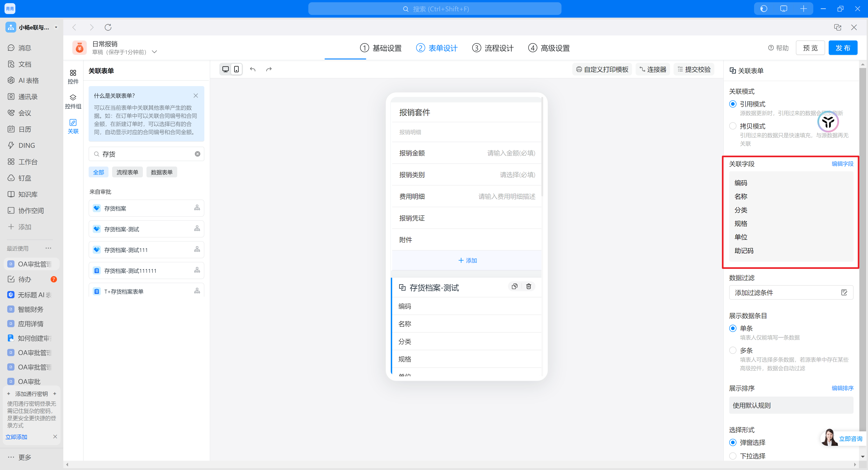This screenshot has height=470, width=868.
Task: Switch to mobile preview device icon
Action: (236, 69)
